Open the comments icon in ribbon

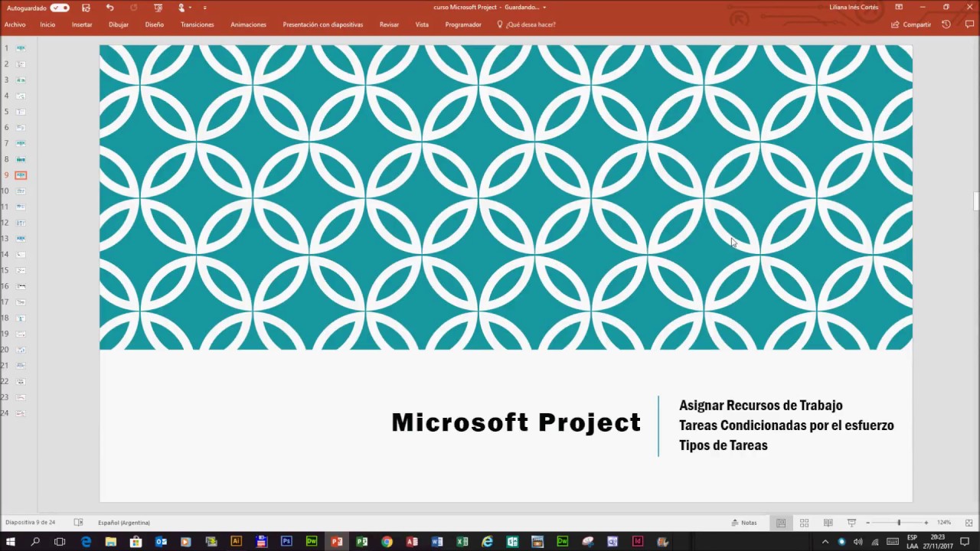click(969, 24)
